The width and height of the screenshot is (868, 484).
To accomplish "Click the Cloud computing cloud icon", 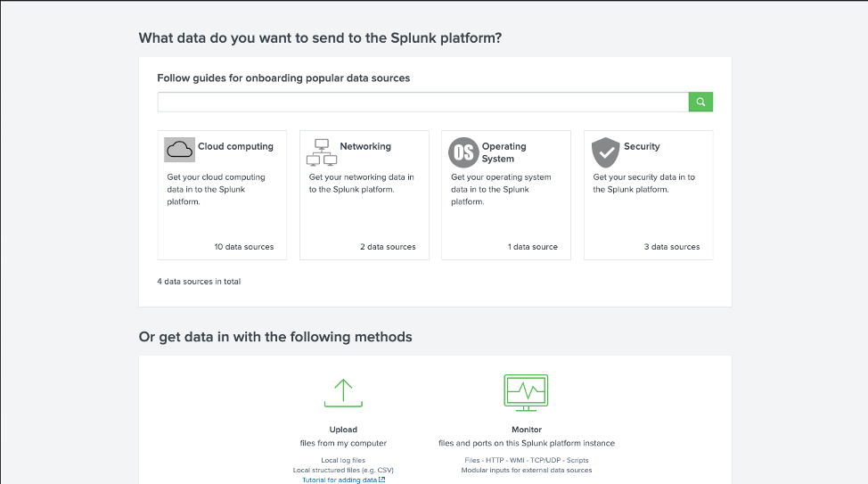I will pos(179,150).
